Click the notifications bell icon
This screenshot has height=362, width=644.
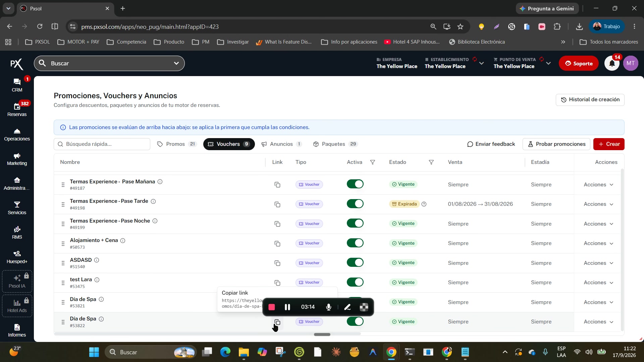(612, 63)
